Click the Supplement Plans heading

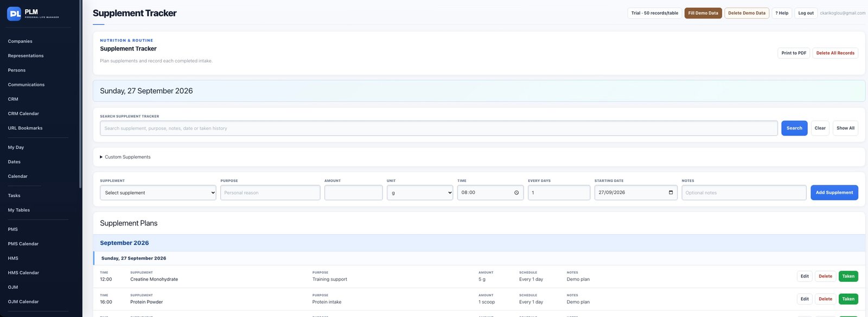(x=129, y=223)
